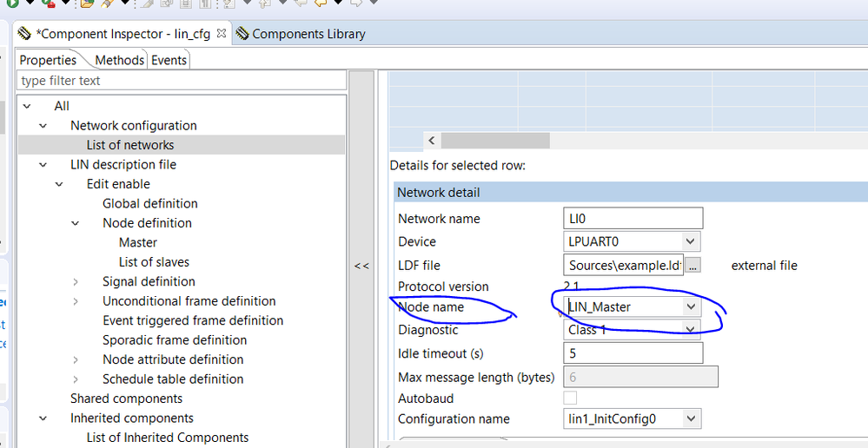Viewport: 868px width, 448px height.
Task: Expand the Schedule table definition node
Action: tap(76, 379)
